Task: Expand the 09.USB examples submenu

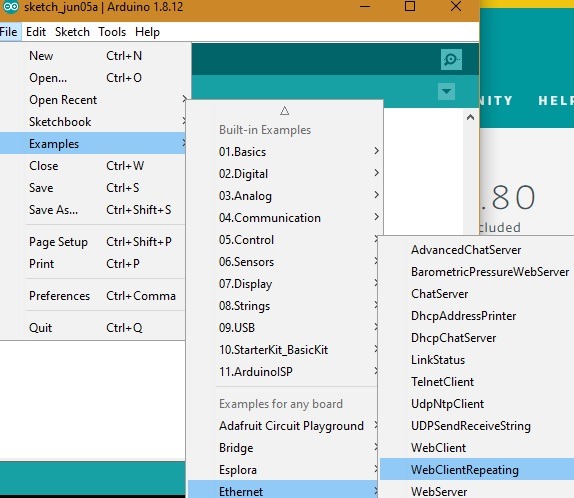Action: (x=283, y=327)
